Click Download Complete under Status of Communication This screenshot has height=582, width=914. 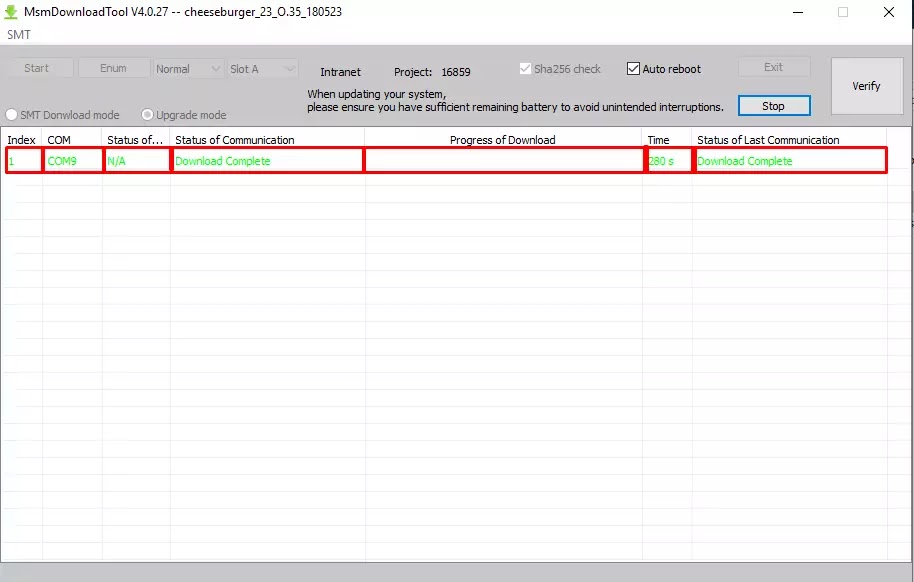(x=267, y=161)
